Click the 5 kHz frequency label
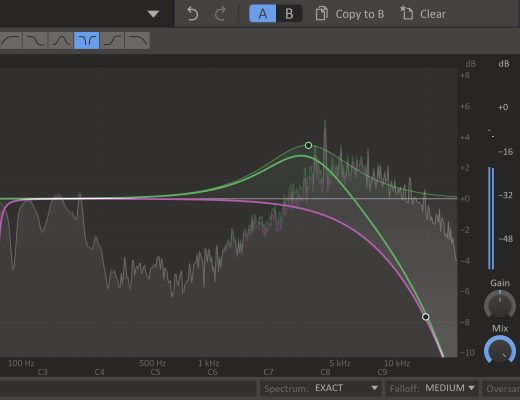 coord(340,363)
